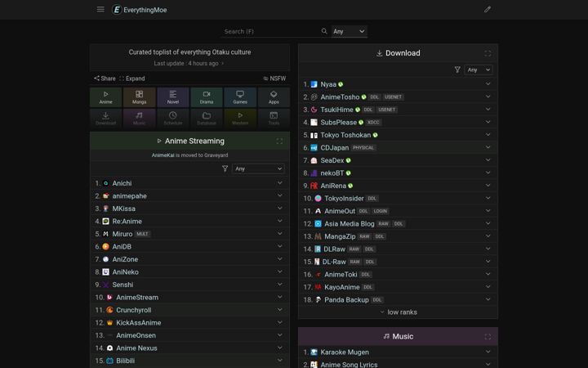588x368 pixels.
Task: Expand the CDJapan row chevron
Action: (x=488, y=147)
